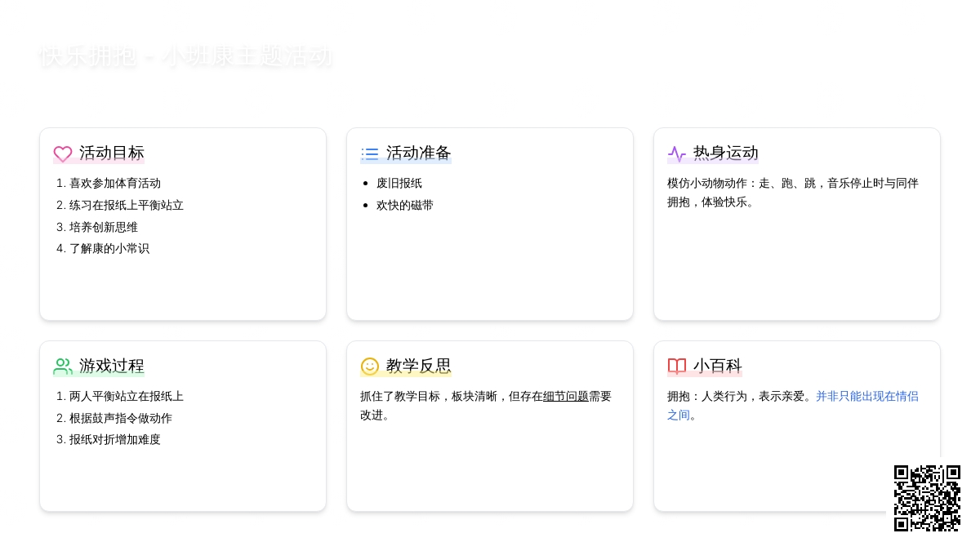Viewport: 980px width, 551px height.
Task: Click the people icon beside 游戏过程
Action: [63, 367]
